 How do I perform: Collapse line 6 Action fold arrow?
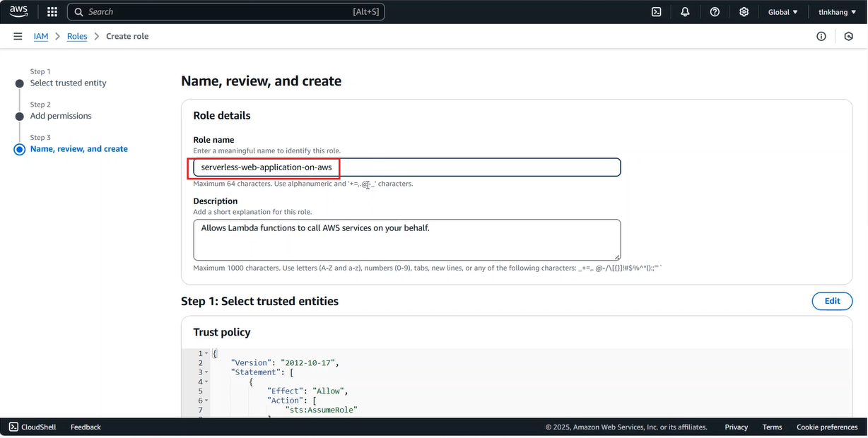(x=206, y=401)
